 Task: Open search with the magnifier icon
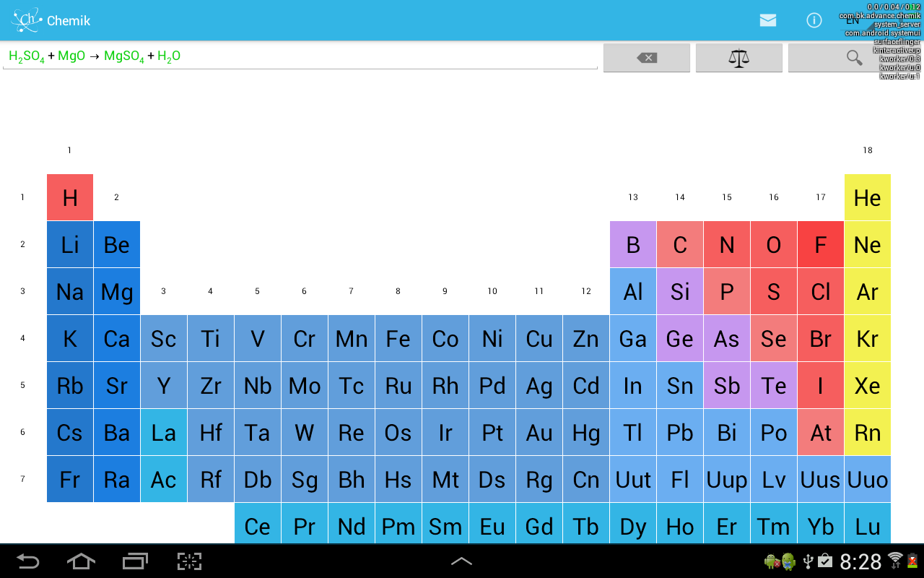854,57
